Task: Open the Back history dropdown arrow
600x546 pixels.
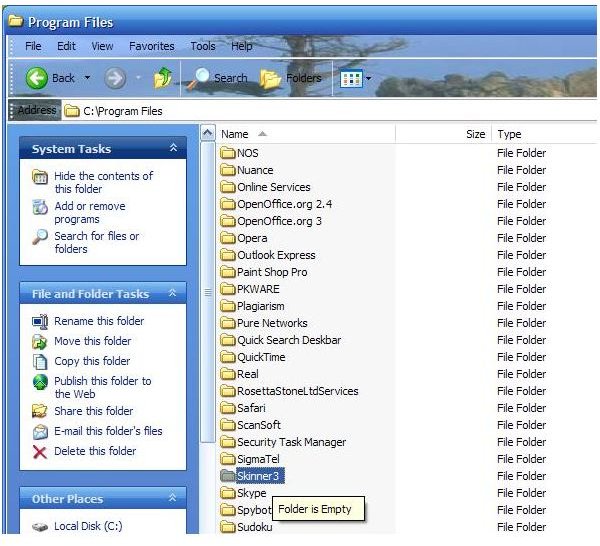Action: (x=88, y=78)
